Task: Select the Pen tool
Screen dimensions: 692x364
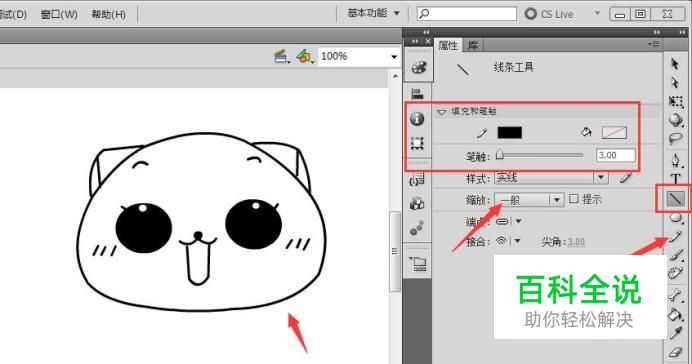Action: [x=675, y=160]
